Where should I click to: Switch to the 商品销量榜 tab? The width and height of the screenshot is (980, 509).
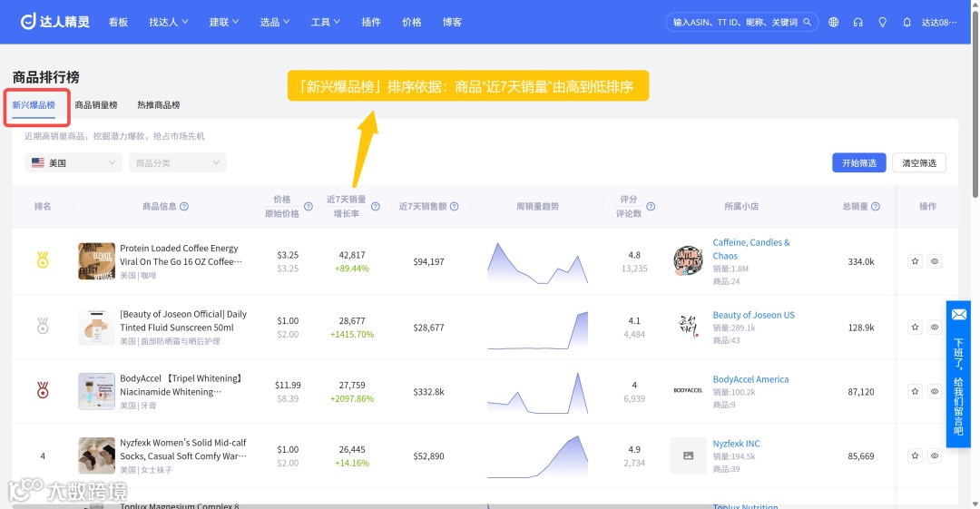(96, 105)
